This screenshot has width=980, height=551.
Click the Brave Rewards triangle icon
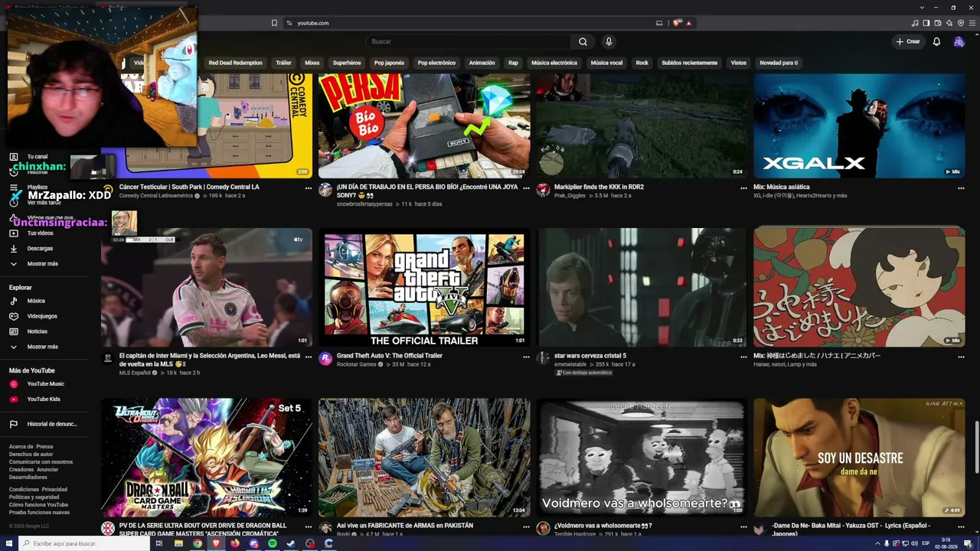tap(688, 23)
